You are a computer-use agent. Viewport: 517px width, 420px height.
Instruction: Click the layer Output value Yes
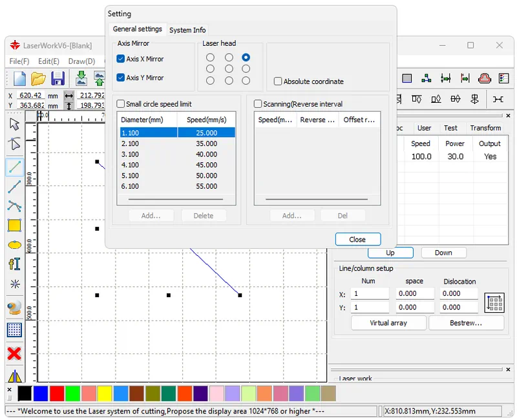pyautogui.click(x=490, y=156)
